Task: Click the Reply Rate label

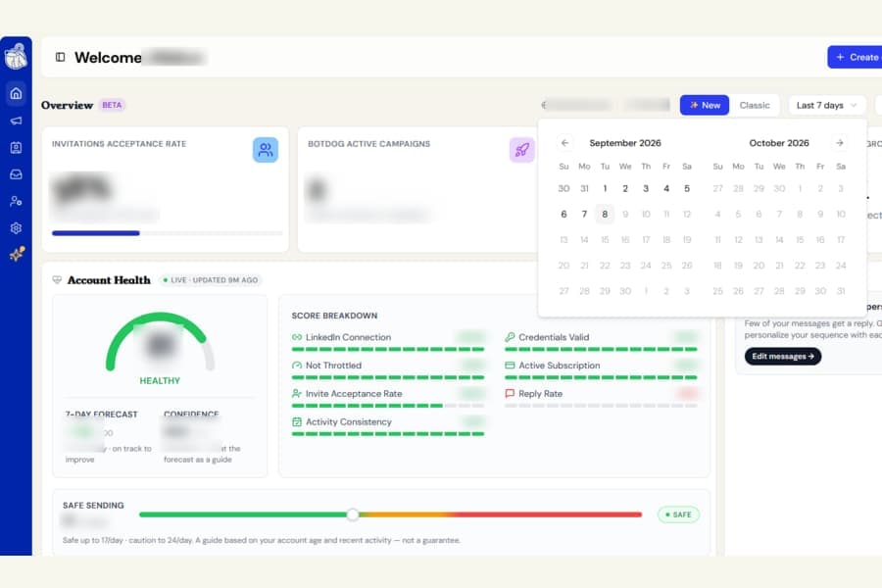Action: [x=541, y=393]
